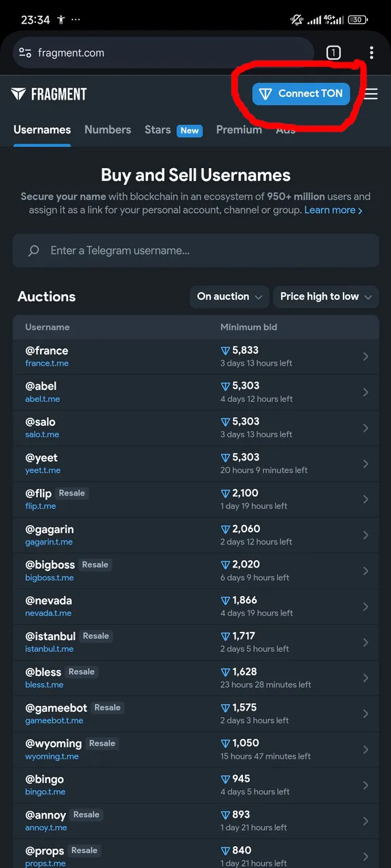Screen dimensions: 391x868
Task: Switch to the Numbers tab
Action: click(107, 130)
